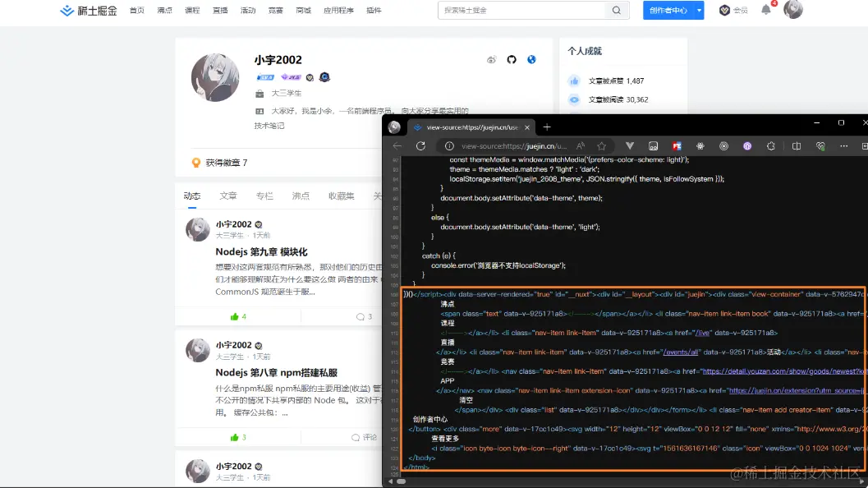Select the 动态 tab
The height and width of the screenshot is (488, 868).
(x=192, y=196)
